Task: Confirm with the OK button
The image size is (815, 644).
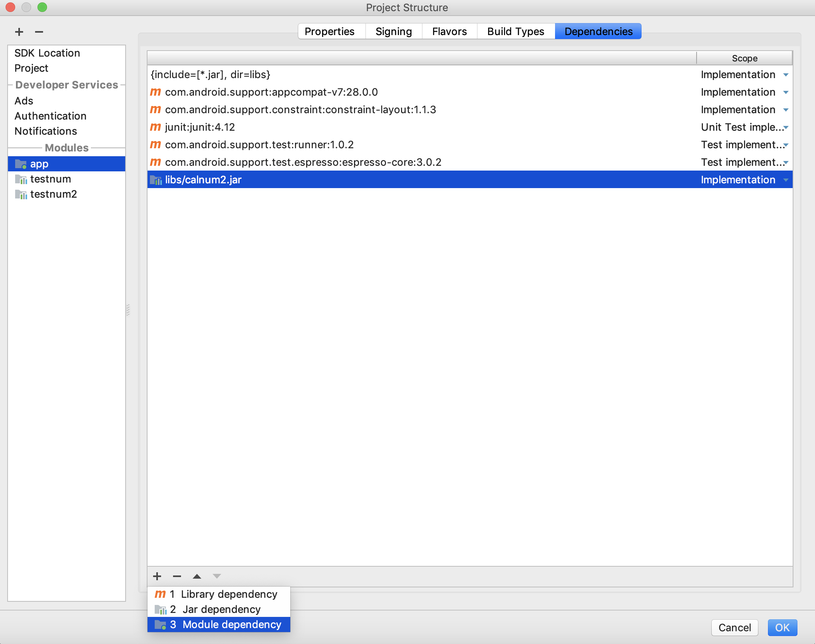Action: click(x=782, y=628)
